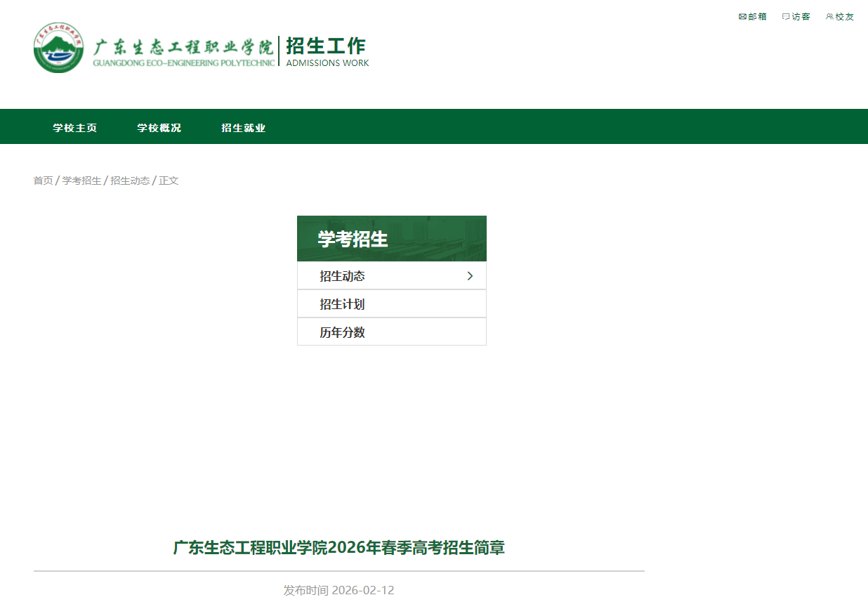Open 招生计划 from the sidebar
The height and width of the screenshot is (609, 868).
pos(342,303)
